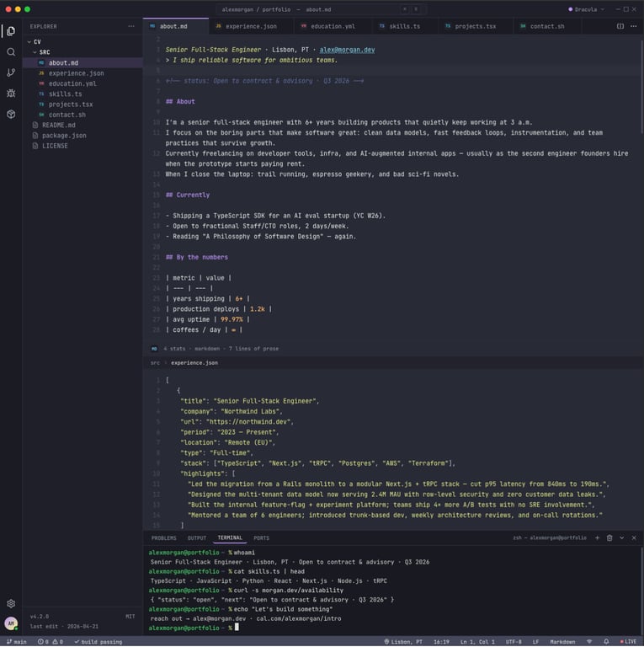Open the Source Control branch icon
The width and height of the screenshot is (644, 647).
[11, 72]
